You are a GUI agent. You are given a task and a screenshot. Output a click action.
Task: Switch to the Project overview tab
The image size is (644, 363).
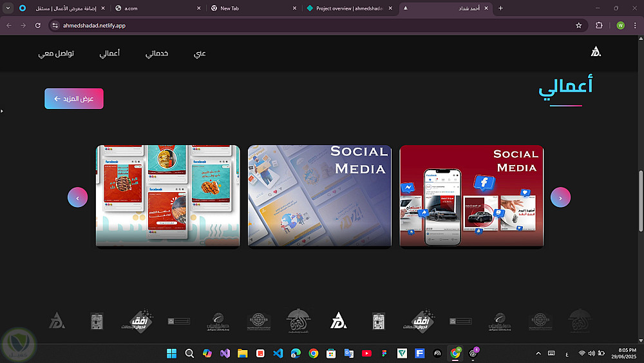point(350,8)
